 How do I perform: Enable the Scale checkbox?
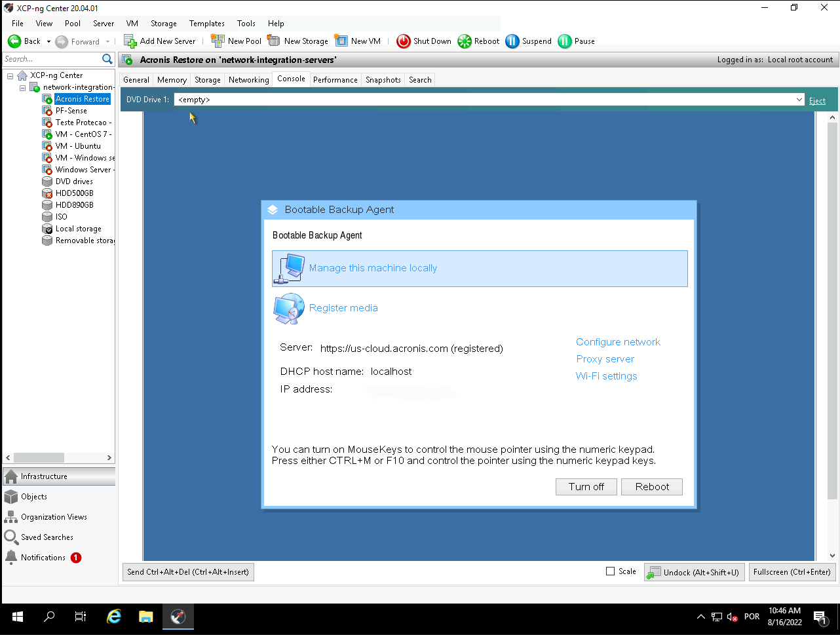pos(611,571)
